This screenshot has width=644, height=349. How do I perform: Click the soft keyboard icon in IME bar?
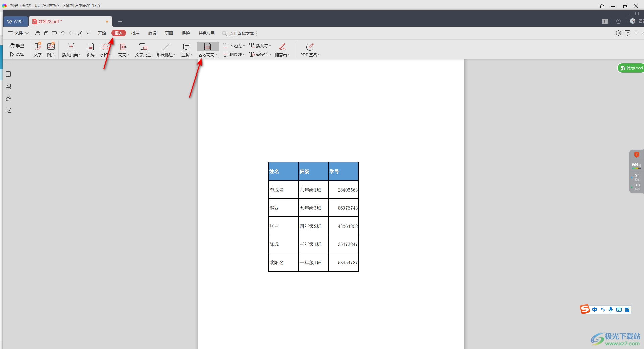tap(619, 310)
